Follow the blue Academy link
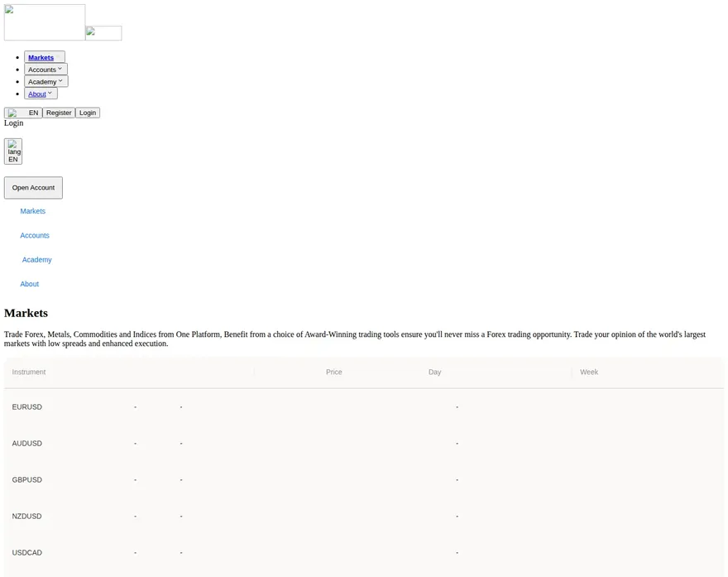The image size is (728, 577). pos(36,259)
